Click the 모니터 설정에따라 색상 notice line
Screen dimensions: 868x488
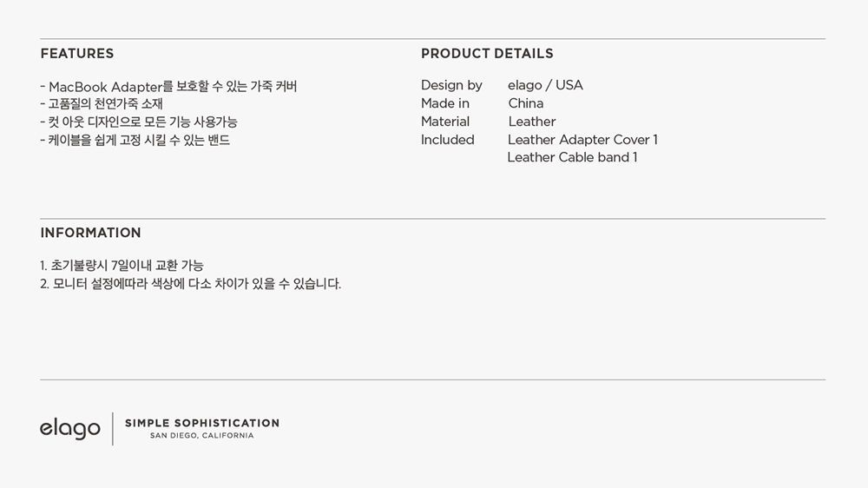(x=191, y=284)
